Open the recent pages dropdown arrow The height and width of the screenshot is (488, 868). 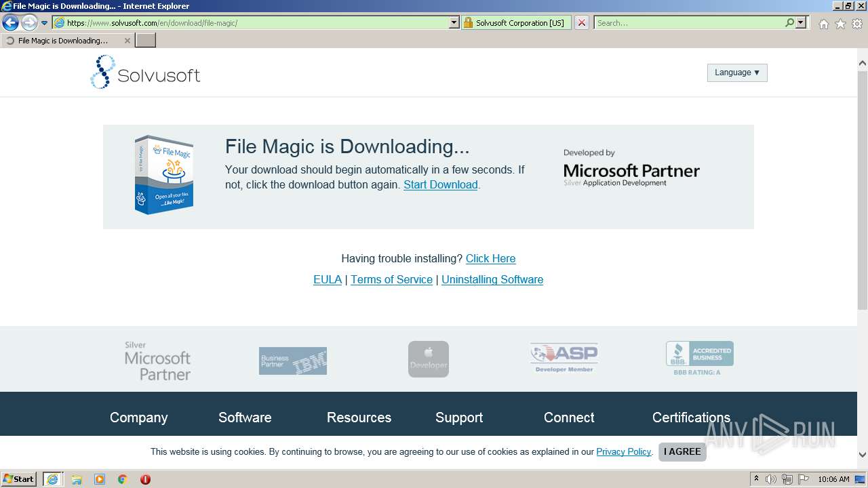[x=45, y=23]
